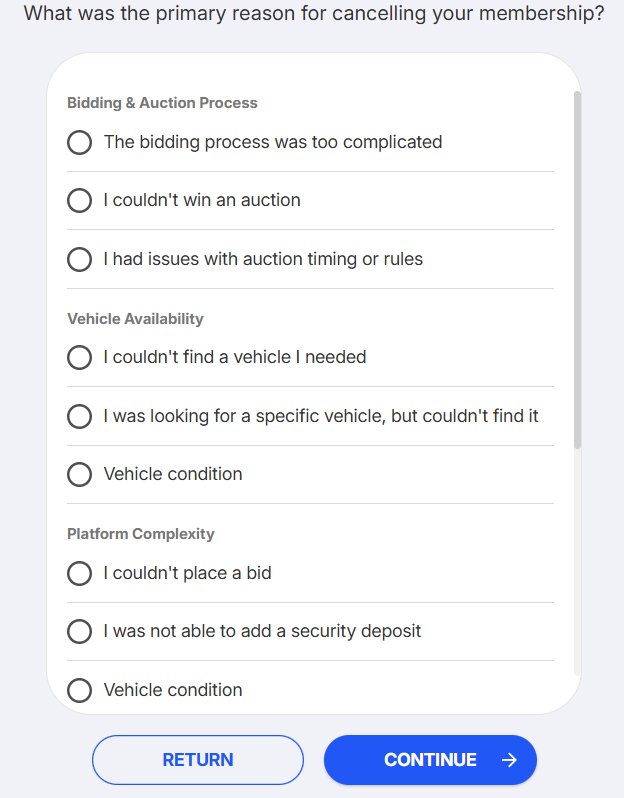This screenshot has height=798, width=624.
Task: Choose the "looking for a specific vehicle" radio option
Action: tap(80, 415)
